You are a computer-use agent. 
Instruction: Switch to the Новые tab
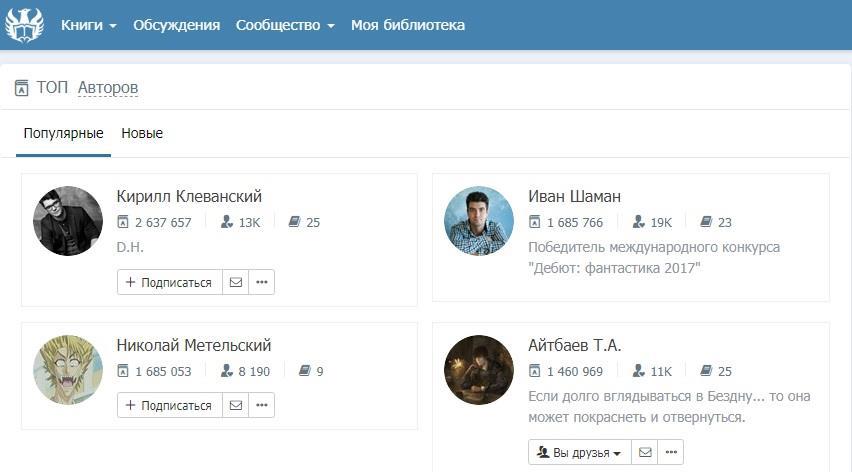click(x=142, y=133)
